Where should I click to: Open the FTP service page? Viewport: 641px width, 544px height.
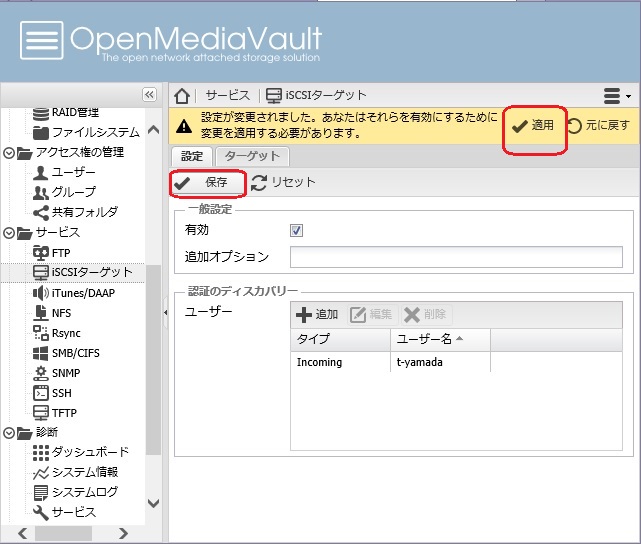tap(52, 253)
